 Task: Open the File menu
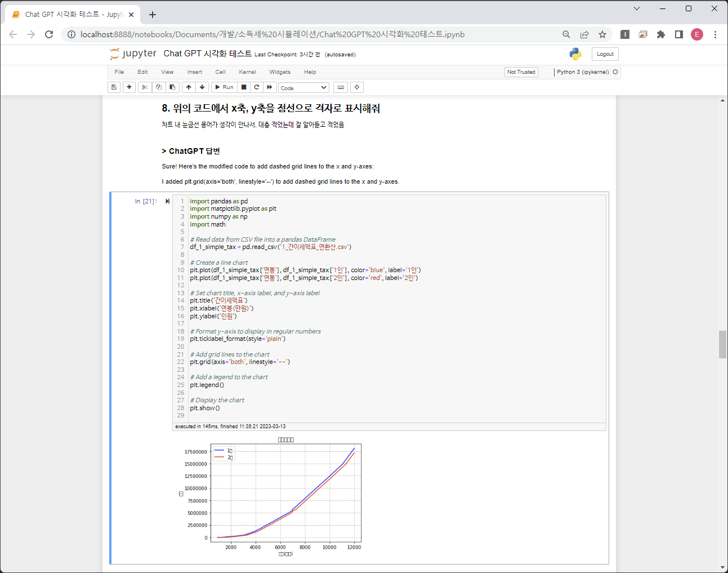[x=119, y=72]
